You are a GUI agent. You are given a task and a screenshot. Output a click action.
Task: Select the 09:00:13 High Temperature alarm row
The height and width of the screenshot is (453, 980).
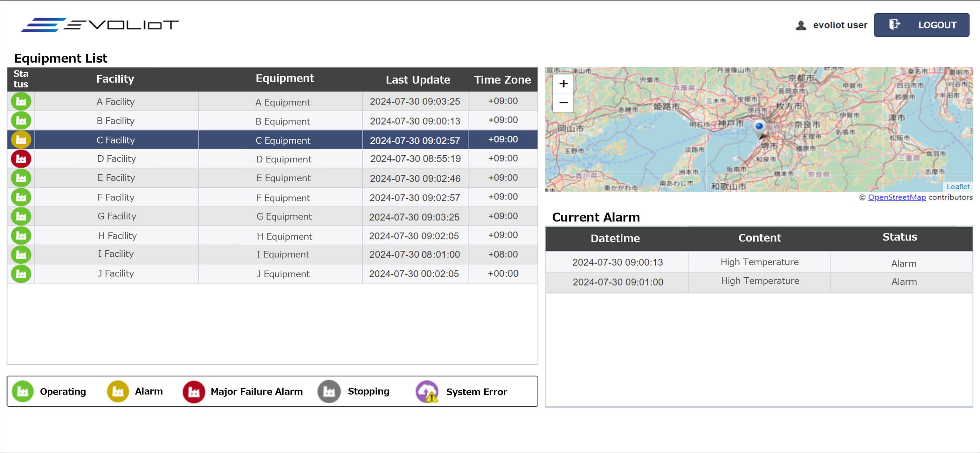[x=759, y=262]
